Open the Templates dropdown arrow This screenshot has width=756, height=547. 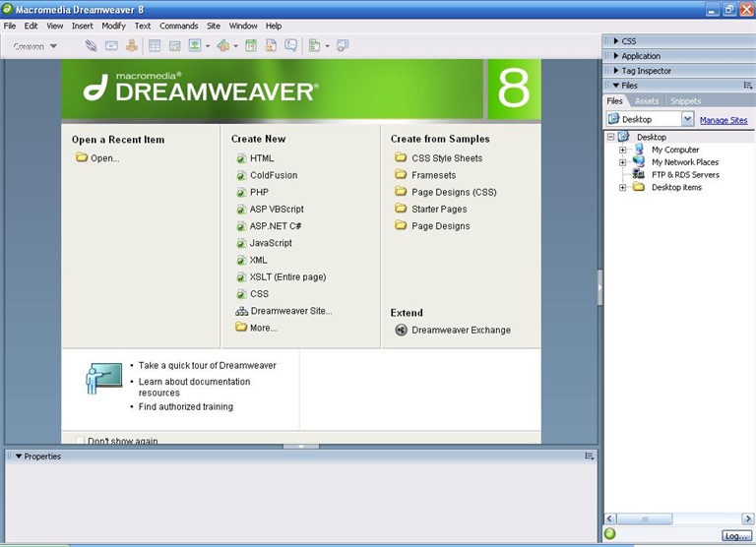[x=328, y=46]
